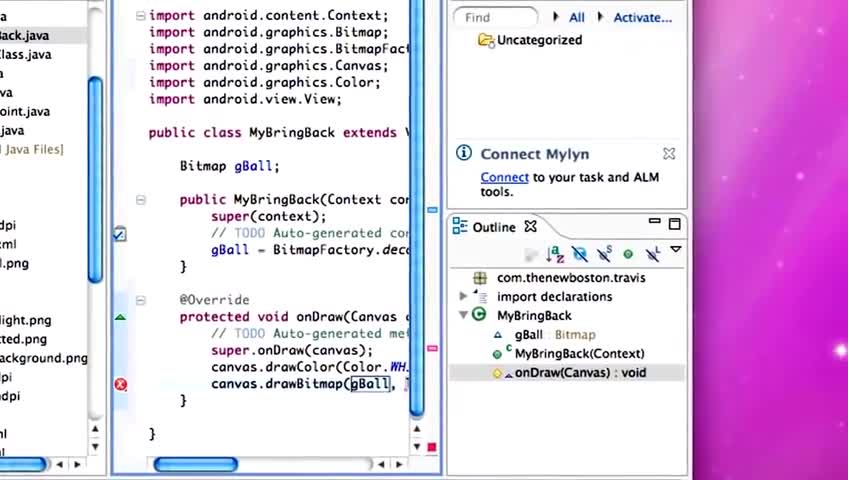Click editor scroll up arrow
The image size is (848, 480).
(x=417, y=429)
